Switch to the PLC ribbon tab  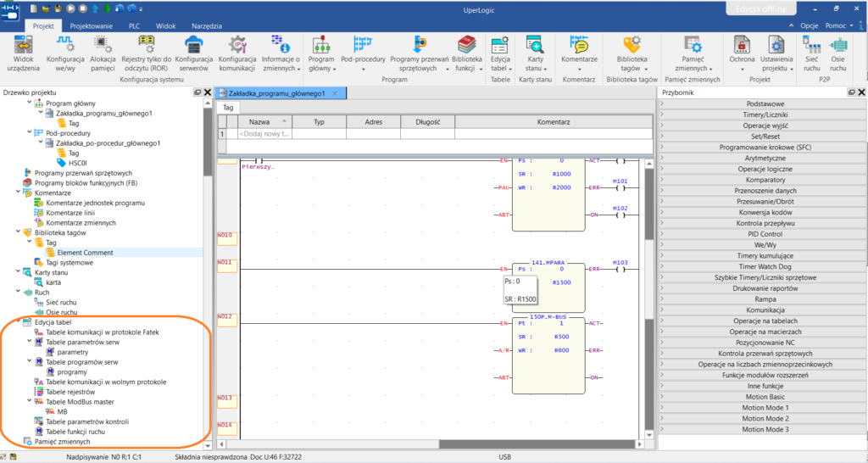(x=134, y=26)
